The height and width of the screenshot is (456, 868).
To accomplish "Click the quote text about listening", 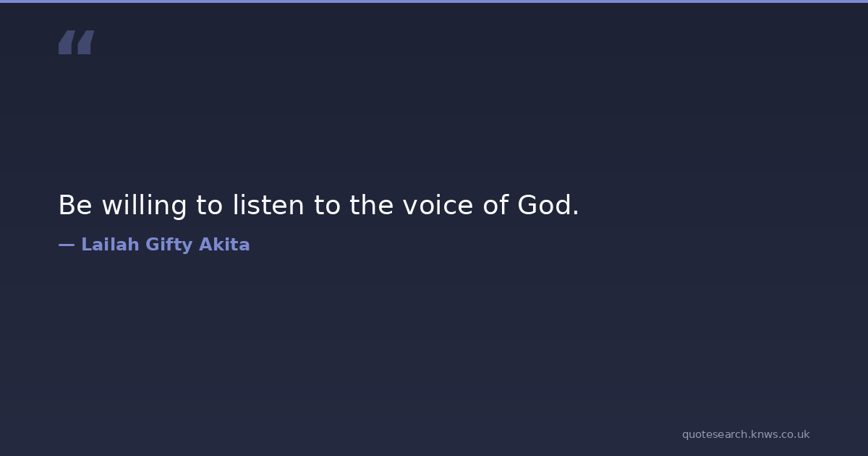I will click(x=318, y=206).
